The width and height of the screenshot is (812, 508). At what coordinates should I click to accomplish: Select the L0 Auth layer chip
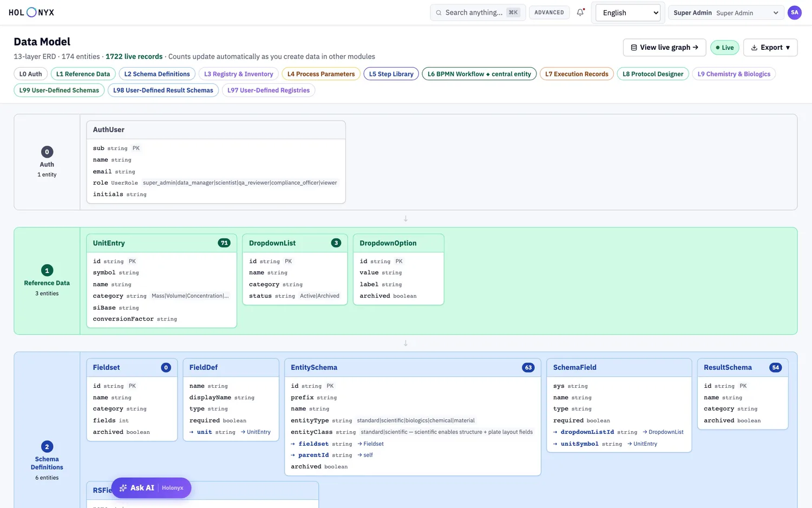[x=31, y=74]
